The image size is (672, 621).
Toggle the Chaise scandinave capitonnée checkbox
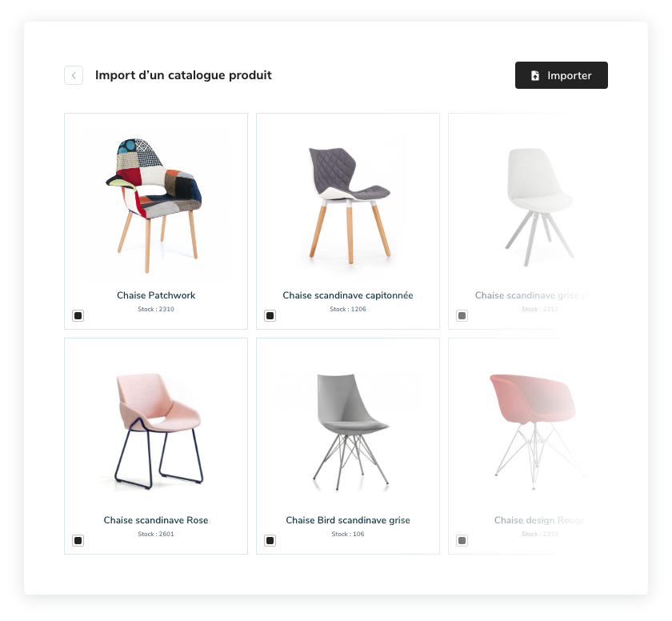[270, 316]
